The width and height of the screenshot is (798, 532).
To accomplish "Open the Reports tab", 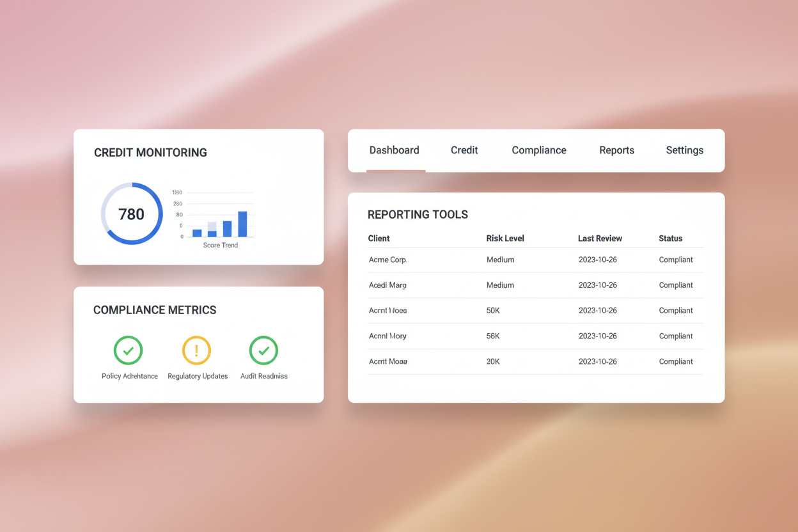I will (616, 150).
